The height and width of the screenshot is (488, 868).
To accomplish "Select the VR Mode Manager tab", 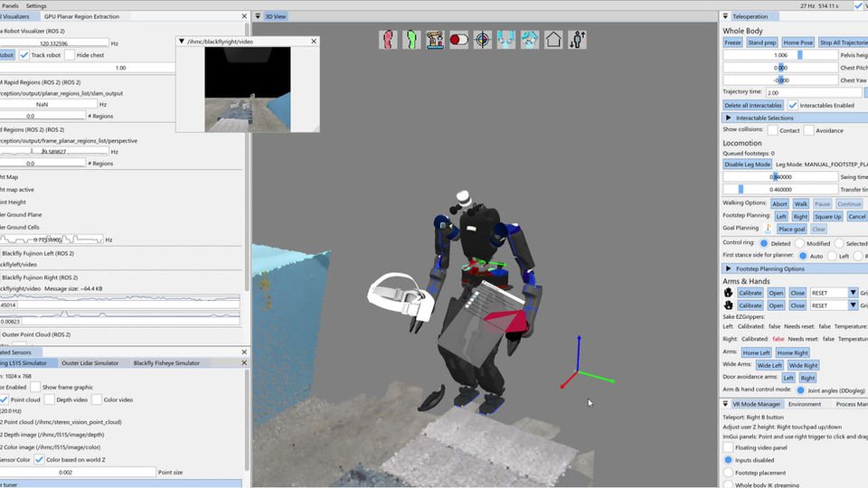I will click(756, 404).
